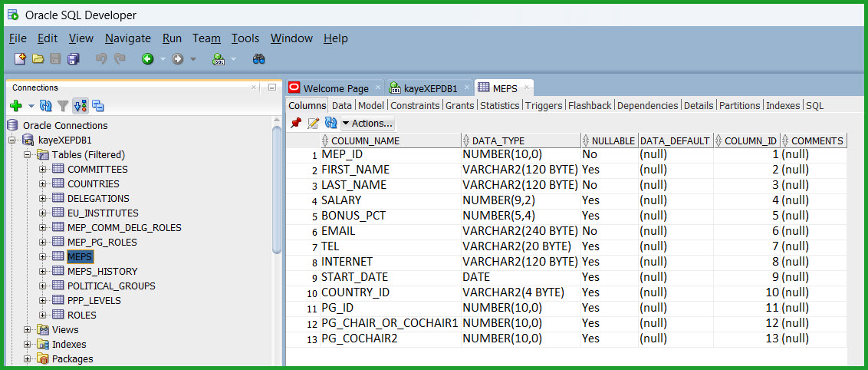Expand the Views node
The height and width of the screenshot is (370, 868).
pos(27,329)
